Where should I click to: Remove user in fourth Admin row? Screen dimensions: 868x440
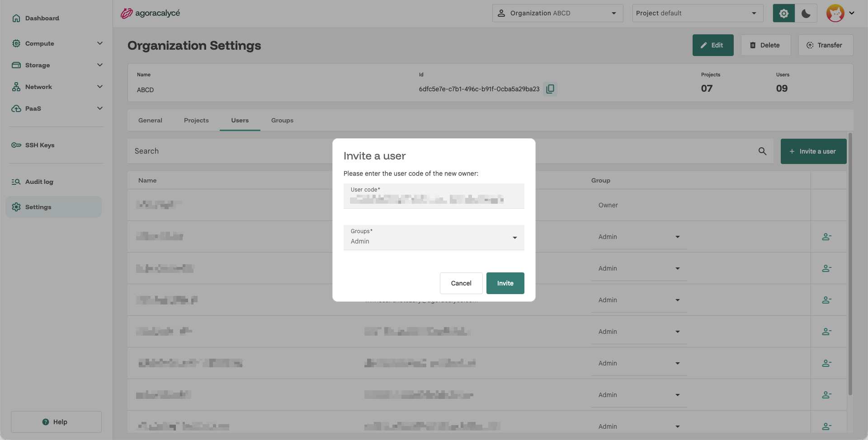[x=827, y=332]
